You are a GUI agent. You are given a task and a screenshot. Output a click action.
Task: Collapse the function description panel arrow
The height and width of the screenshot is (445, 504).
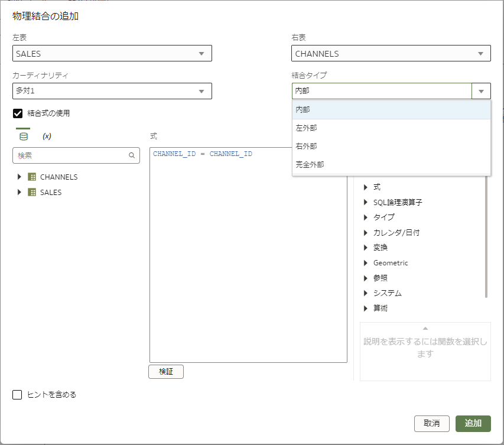tap(425, 329)
